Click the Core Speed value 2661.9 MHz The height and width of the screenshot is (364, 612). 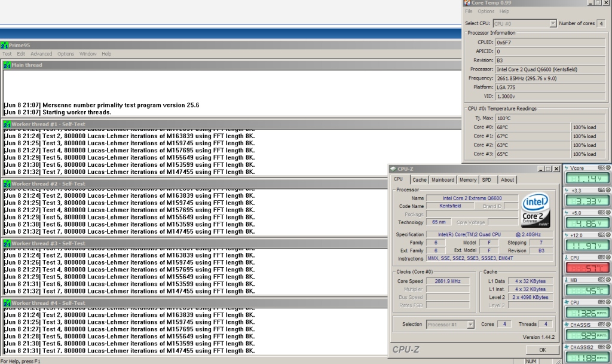click(x=448, y=281)
